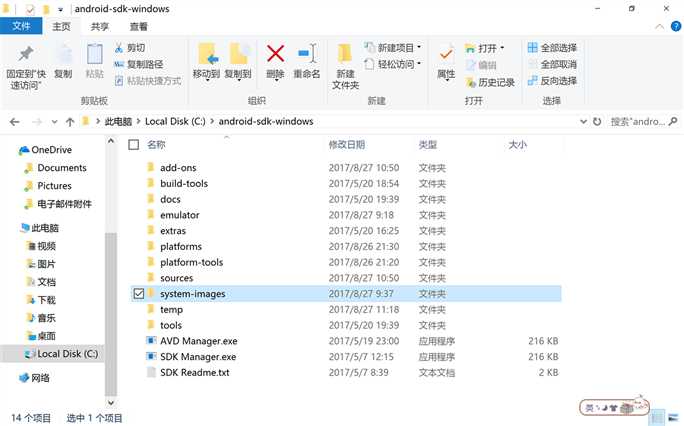Viewport: 684px width, 426px height.
Task: Open the quick access toolbar customize arrow
Action: click(x=60, y=9)
